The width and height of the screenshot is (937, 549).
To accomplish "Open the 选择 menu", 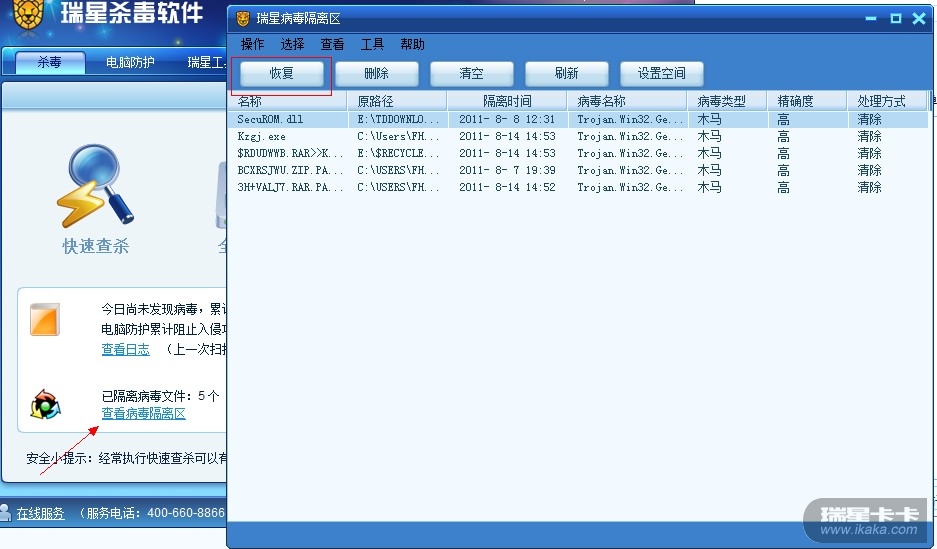I will click(x=292, y=44).
